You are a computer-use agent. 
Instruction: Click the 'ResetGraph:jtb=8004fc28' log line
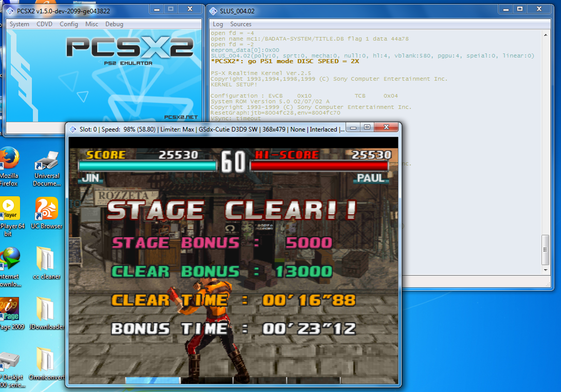click(x=276, y=113)
